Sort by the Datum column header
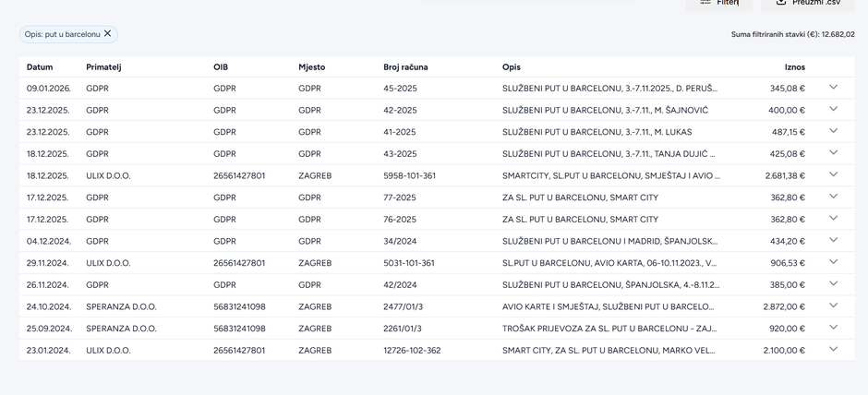The height and width of the screenshot is (395, 868). point(40,67)
